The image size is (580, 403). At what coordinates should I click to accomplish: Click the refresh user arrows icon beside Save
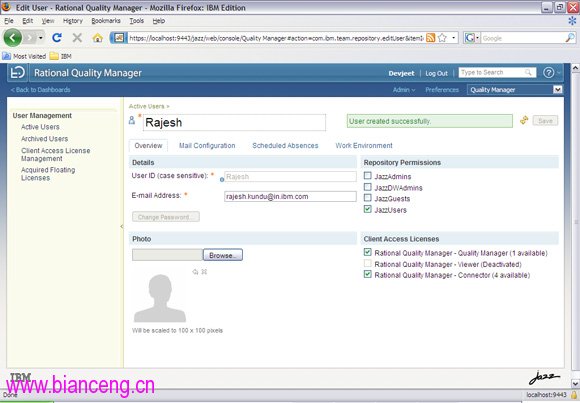tap(524, 120)
